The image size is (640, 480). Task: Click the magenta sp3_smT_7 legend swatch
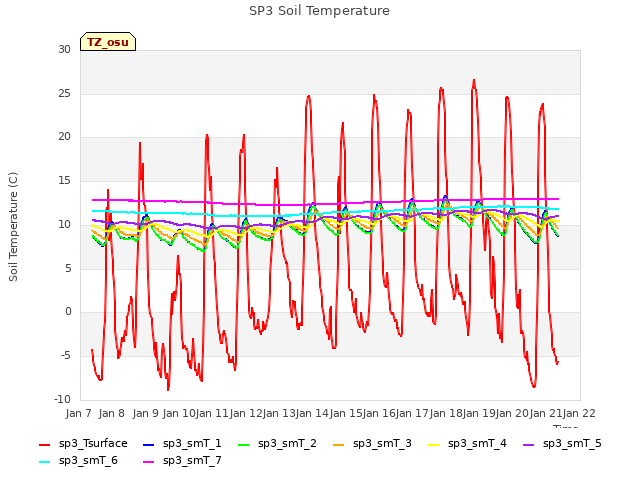149,462
